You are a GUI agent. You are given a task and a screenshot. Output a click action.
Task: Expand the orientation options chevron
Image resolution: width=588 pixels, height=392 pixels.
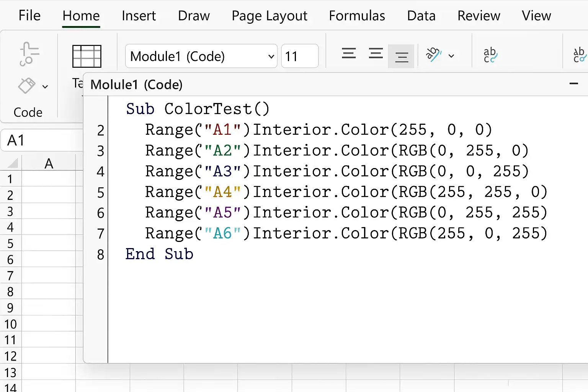pyautogui.click(x=451, y=56)
